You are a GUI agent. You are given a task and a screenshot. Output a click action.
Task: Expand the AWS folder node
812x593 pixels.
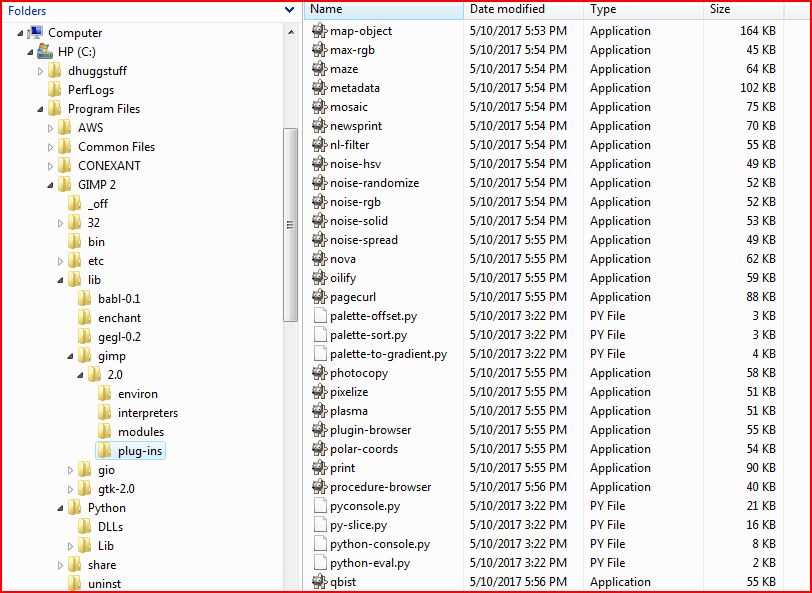[x=50, y=128]
